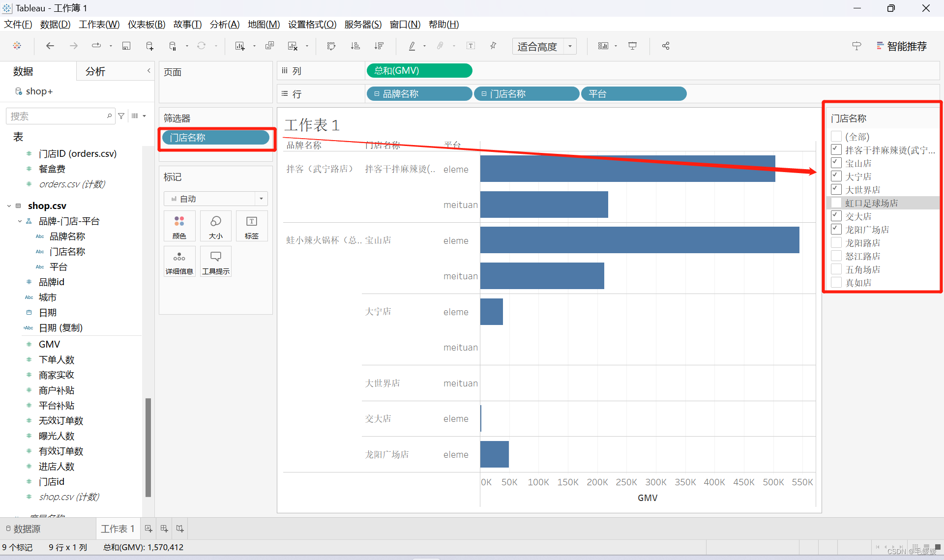Click the presentation mode icon
Viewport: 944px width, 560px height.
633,46
